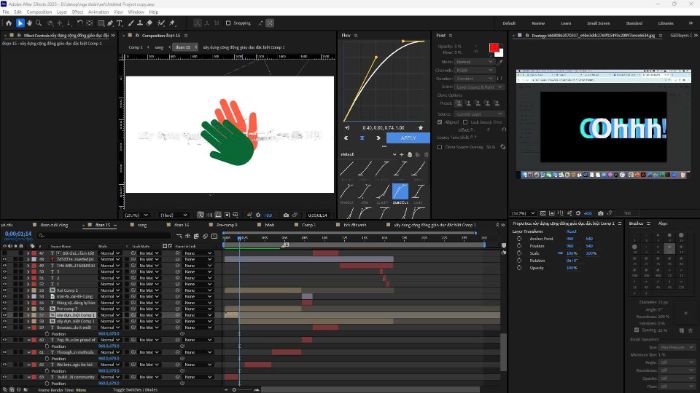Image resolution: width=700 pixels, height=393 pixels.
Task: Toggle hide shy layers in timeline
Action: tap(188, 236)
